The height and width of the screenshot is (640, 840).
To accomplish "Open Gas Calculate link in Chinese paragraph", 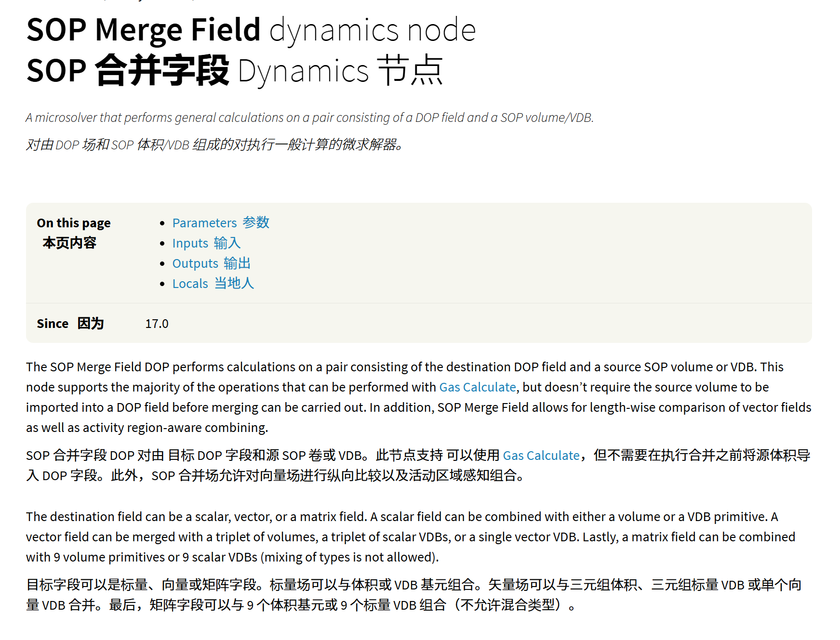I will (x=541, y=456).
